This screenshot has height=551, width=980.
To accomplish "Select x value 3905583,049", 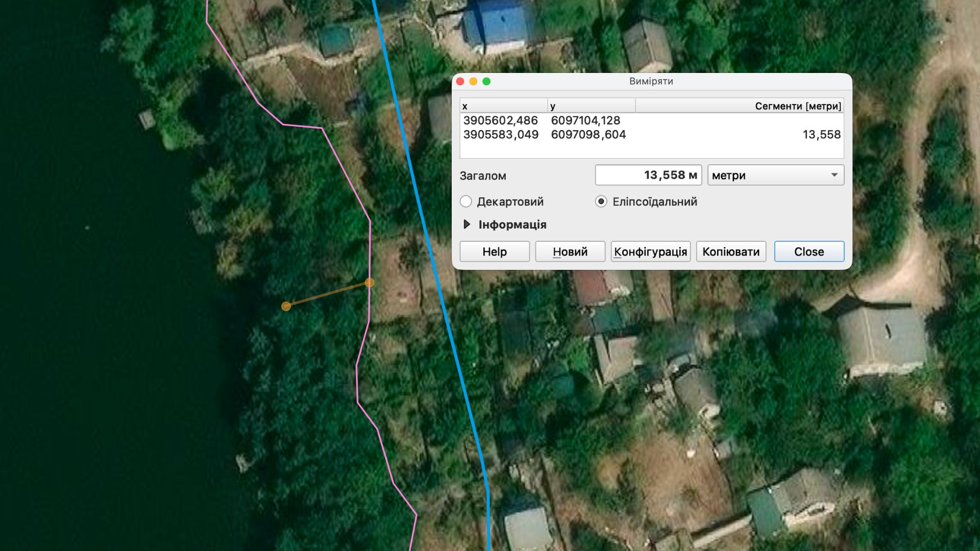I will [x=500, y=135].
